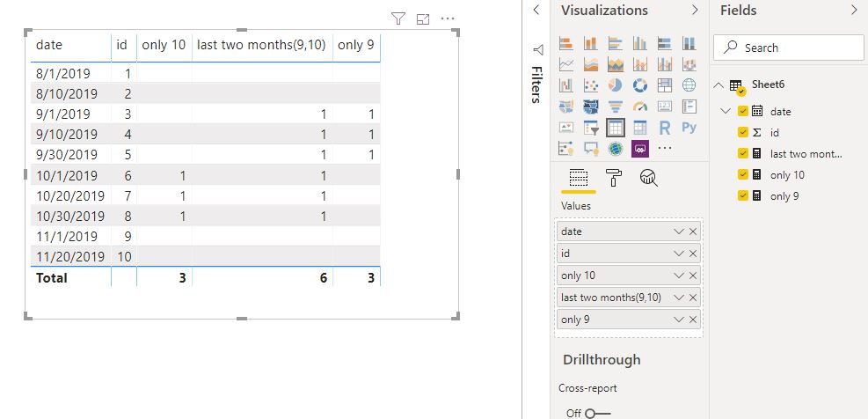This screenshot has height=419, width=868.
Task: Select the Donut chart visual
Action: [640, 85]
